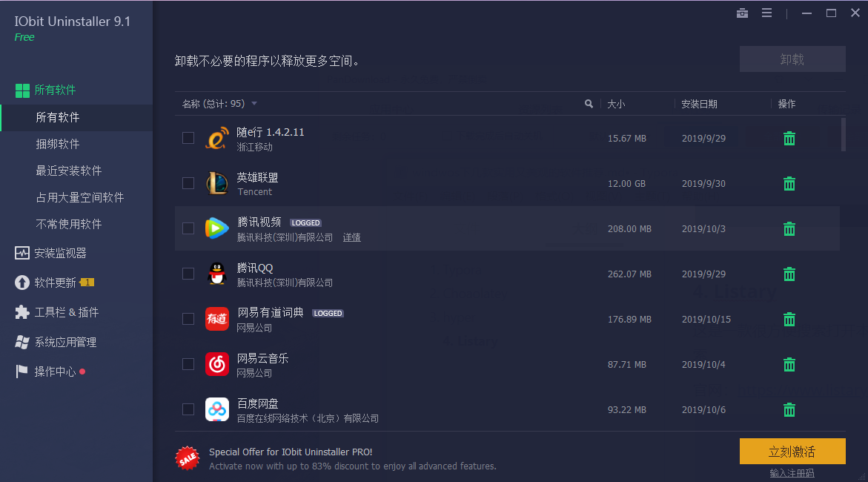Click the orange 立刻激活 button
The height and width of the screenshot is (482, 868).
(x=792, y=452)
